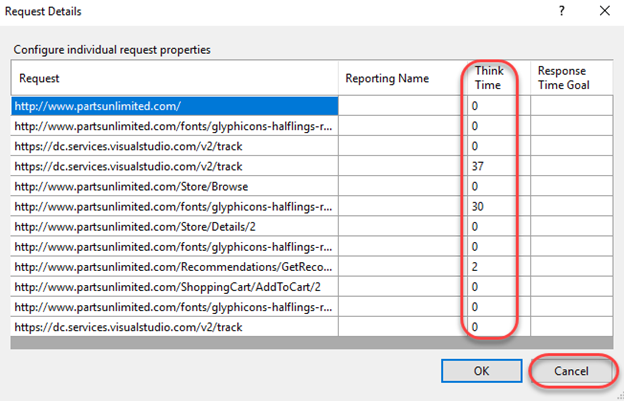624x401 pixels.
Task: Edit the think time value 2
Action: (x=499, y=267)
